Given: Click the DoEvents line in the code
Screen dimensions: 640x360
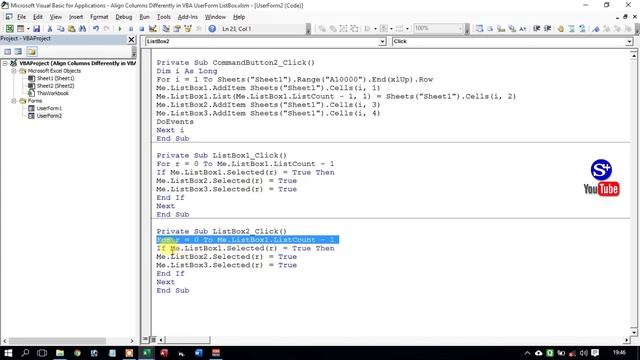Looking at the screenshot, I should point(175,122).
